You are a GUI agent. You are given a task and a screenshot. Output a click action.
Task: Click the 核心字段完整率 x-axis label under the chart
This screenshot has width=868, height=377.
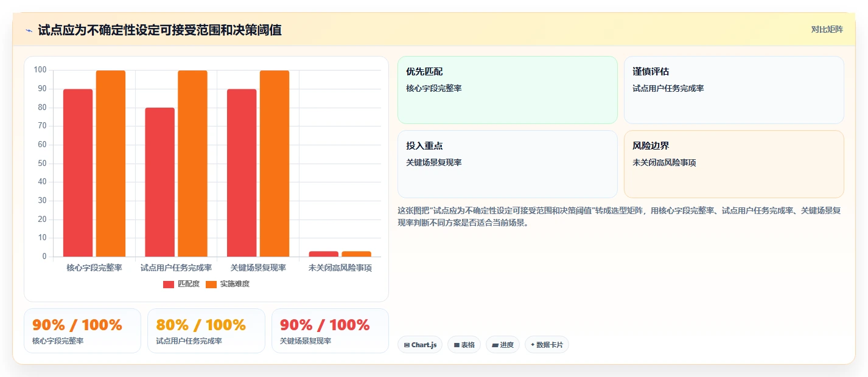coord(94,268)
